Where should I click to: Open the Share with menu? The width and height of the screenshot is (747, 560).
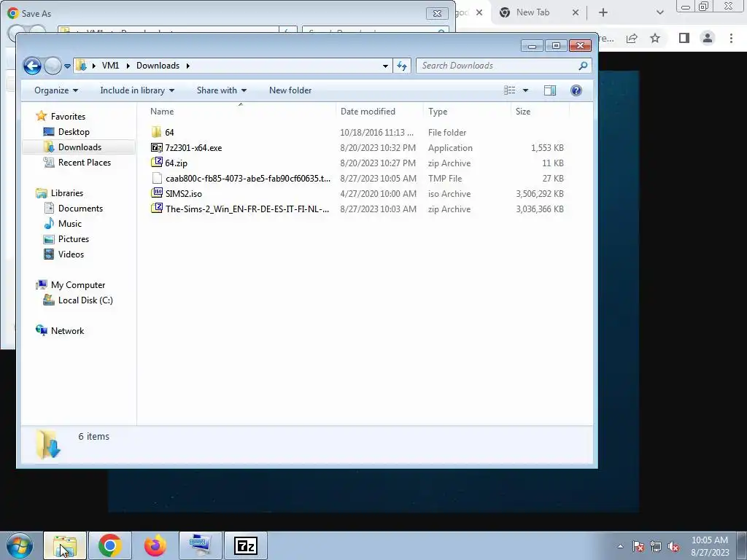tap(222, 90)
